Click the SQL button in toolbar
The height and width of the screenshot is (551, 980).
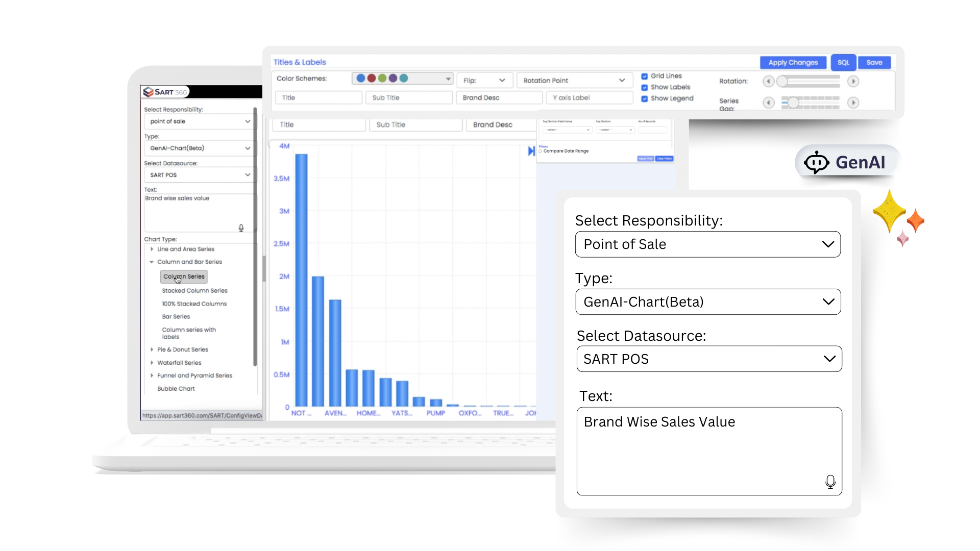click(844, 63)
